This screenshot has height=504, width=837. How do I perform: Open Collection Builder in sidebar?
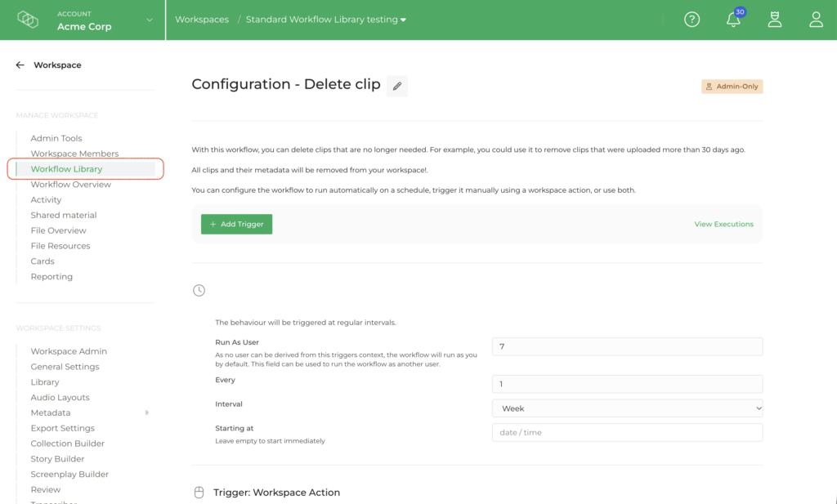click(x=67, y=444)
